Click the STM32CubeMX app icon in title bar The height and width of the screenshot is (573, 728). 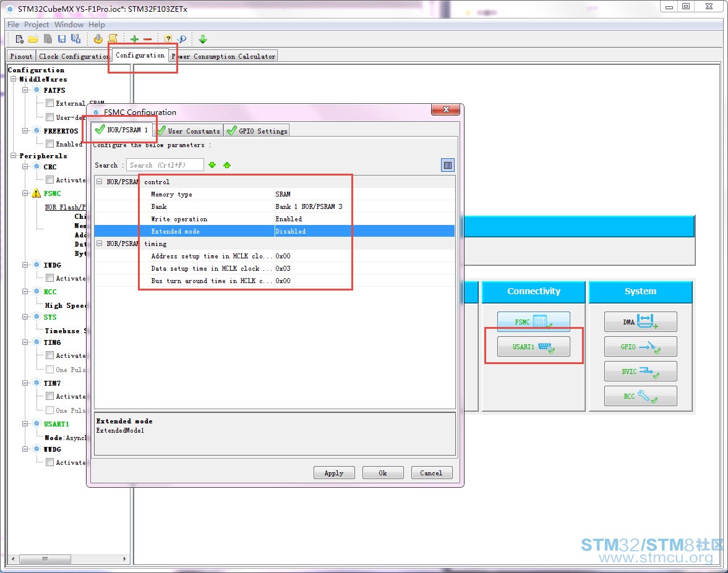pyautogui.click(x=10, y=9)
